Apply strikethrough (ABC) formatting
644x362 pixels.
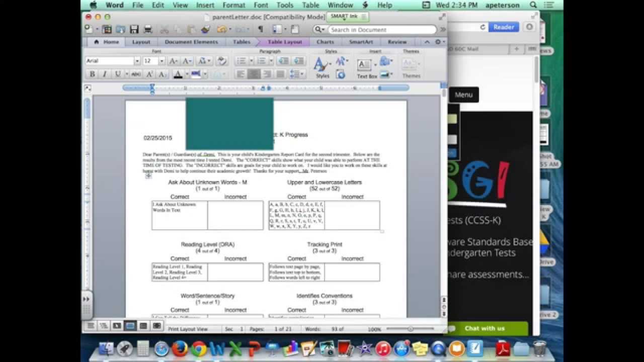point(136,74)
